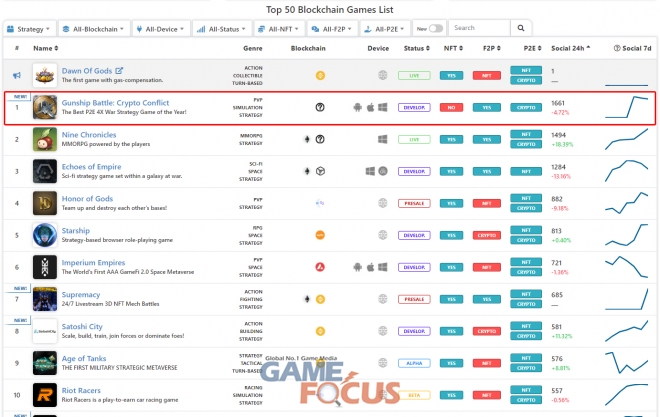Viewport: 660px width, 417px height.
Task: Click the Nine Chronicles game icon
Action: pyautogui.click(x=45, y=139)
